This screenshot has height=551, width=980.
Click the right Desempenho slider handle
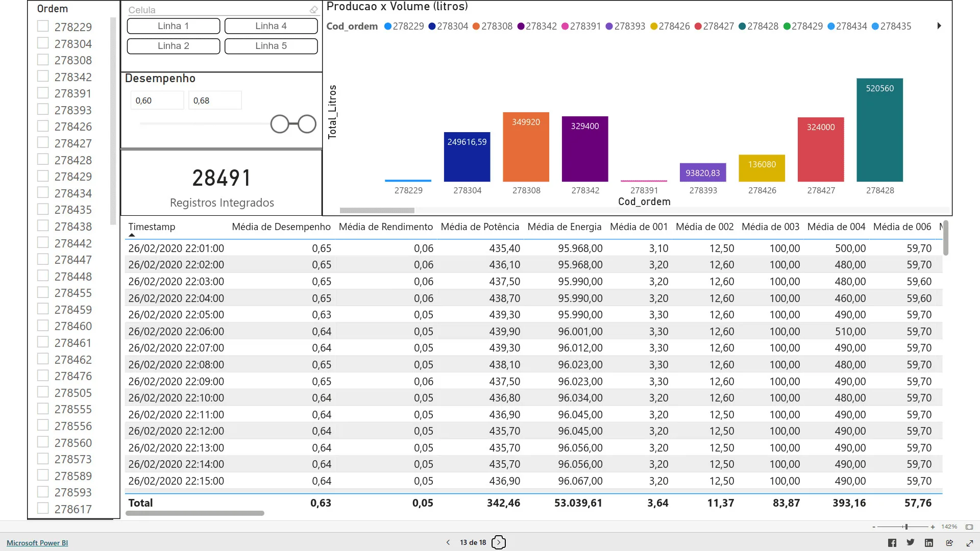[x=307, y=124]
